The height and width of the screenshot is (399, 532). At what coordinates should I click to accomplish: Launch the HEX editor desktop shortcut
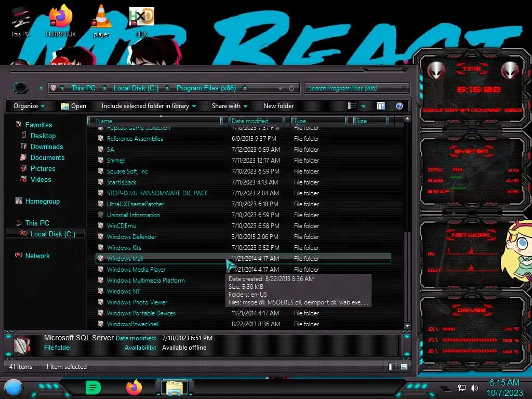pos(141,22)
